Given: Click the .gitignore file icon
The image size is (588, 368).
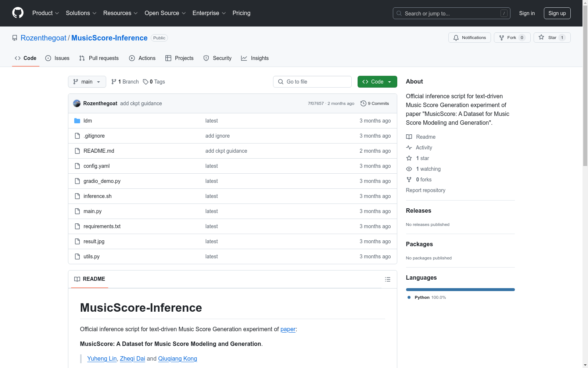Looking at the screenshot, I should [77, 136].
